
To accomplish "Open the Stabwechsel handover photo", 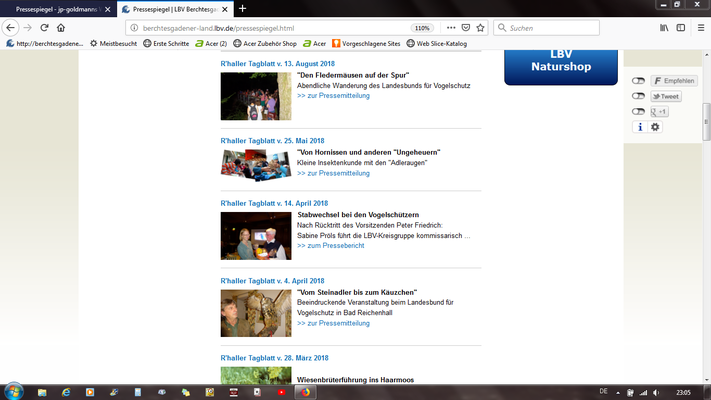I will (x=256, y=236).
